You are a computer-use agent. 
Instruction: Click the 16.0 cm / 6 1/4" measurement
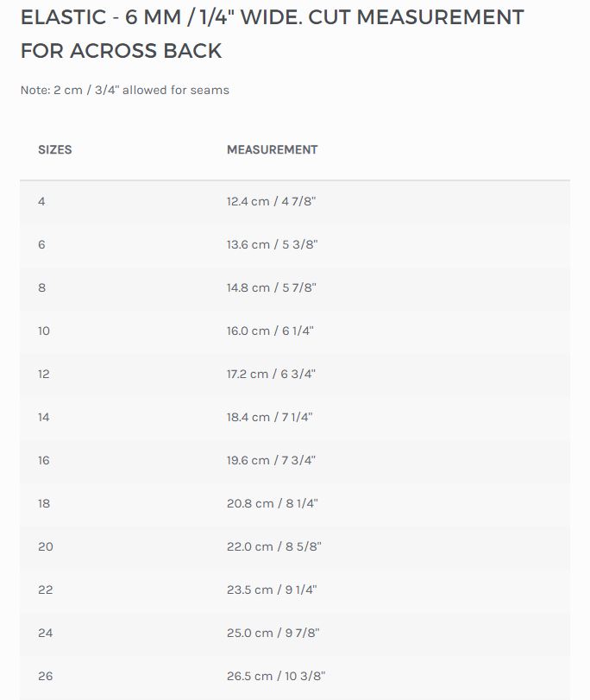271,331
